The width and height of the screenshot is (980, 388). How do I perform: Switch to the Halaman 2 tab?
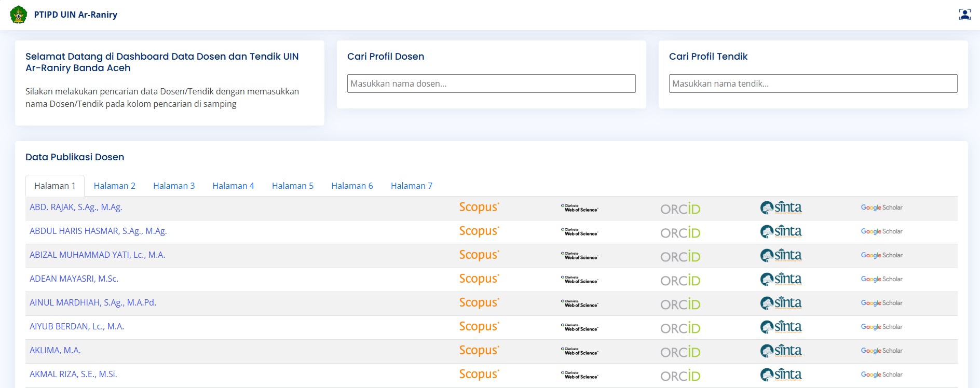115,186
